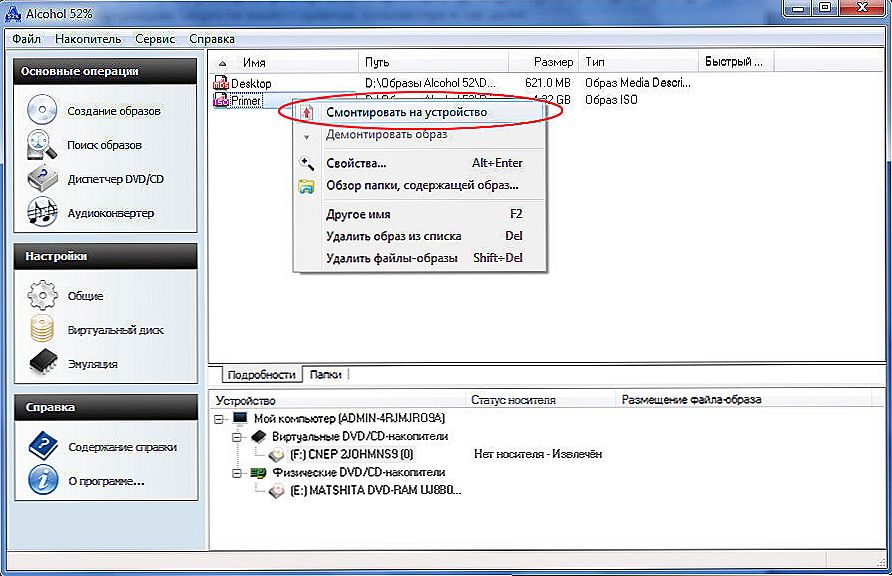Collapse the Виртуальные DVD/CD-накопители node
Image resolution: width=892 pixels, height=576 pixels.
click(237, 437)
